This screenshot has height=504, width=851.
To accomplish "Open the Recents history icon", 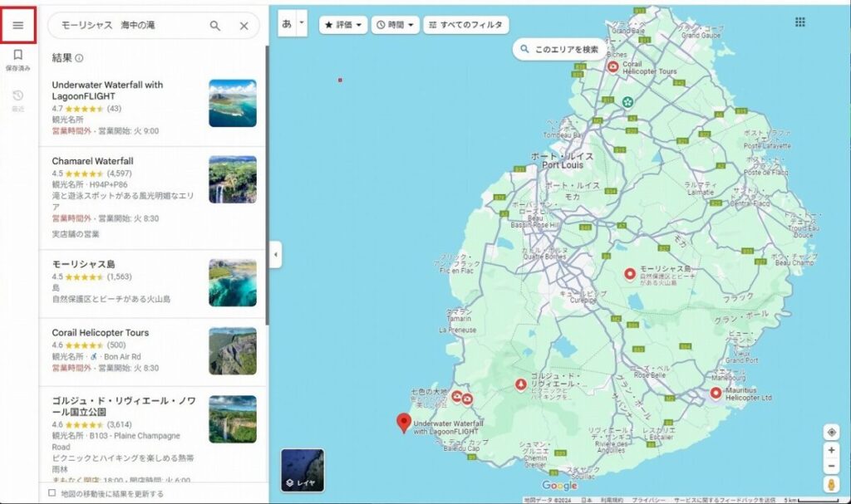I will tap(18, 96).
